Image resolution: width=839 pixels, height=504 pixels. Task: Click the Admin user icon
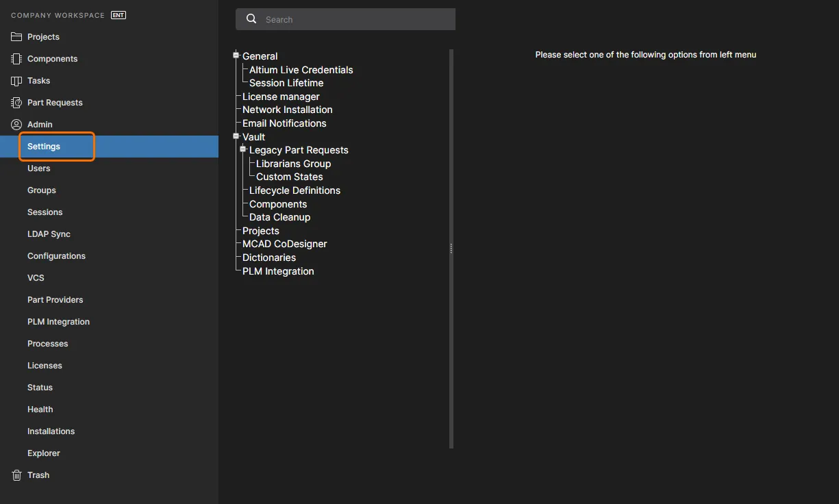16,125
